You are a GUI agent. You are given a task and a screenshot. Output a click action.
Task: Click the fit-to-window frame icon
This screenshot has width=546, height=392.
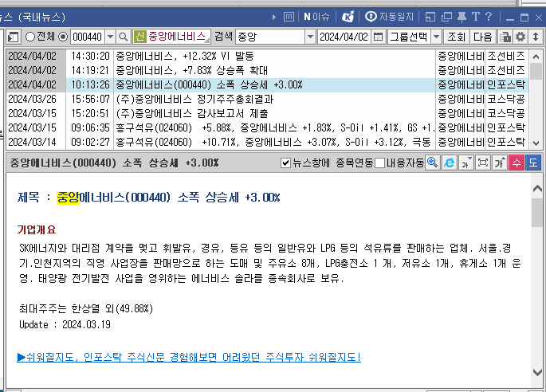tap(482, 163)
